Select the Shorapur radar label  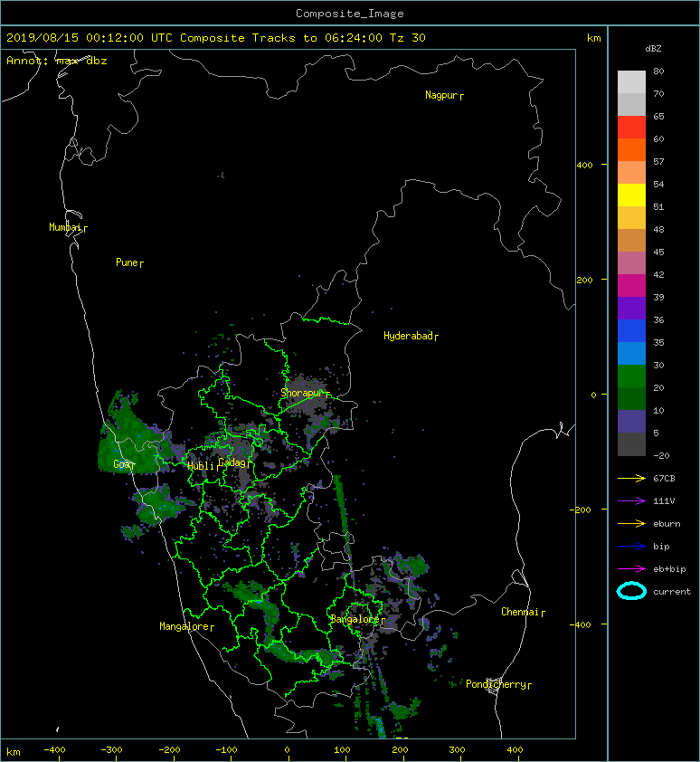coord(303,393)
